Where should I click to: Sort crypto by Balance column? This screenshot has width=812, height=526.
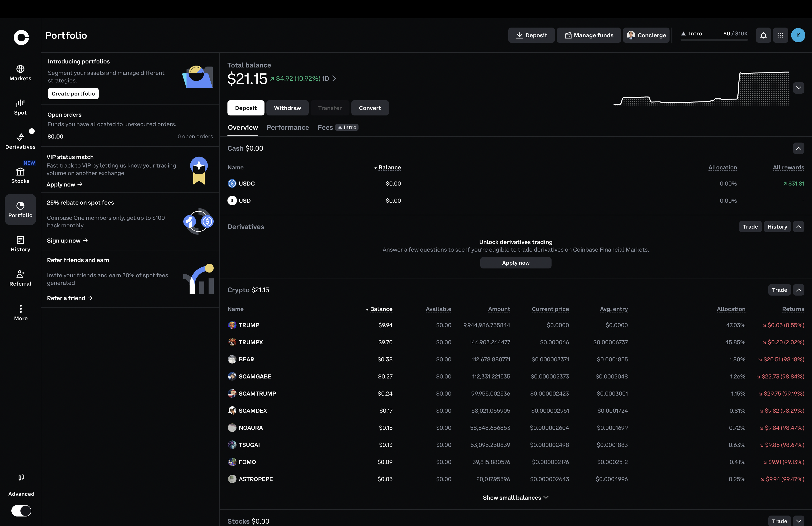(x=379, y=309)
